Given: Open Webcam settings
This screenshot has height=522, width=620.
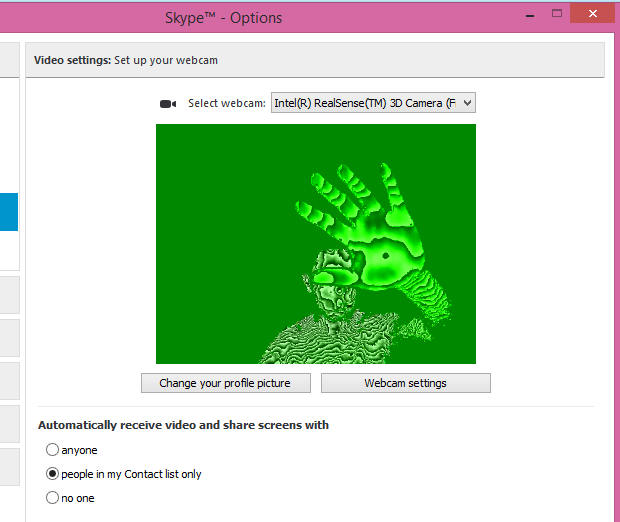Looking at the screenshot, I should click(x=406, y=383).
